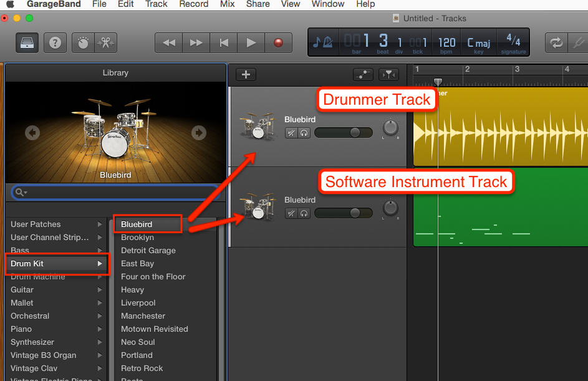This screenshot has width=588, height=381.
Task: Click the Library search field
Action: coord(115,193)
